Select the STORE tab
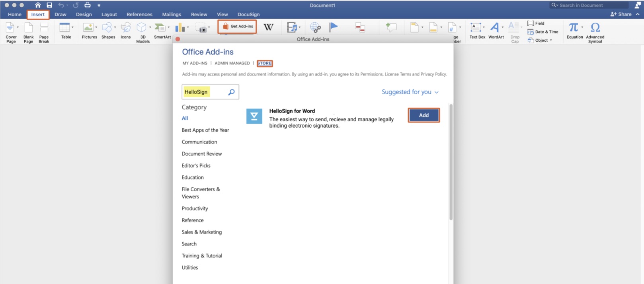Screen dimensions: 644x284 [264, 63]
